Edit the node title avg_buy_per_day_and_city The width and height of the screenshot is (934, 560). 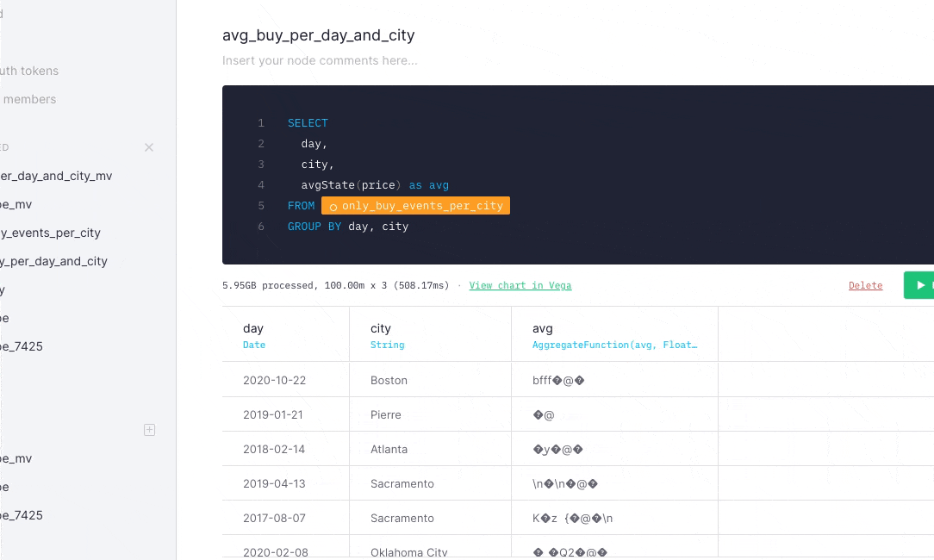pyautogui.click(x=318, y=35)
